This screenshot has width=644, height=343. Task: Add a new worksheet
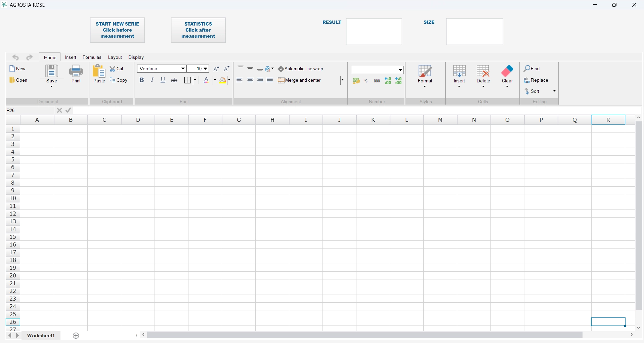[76, 336]
